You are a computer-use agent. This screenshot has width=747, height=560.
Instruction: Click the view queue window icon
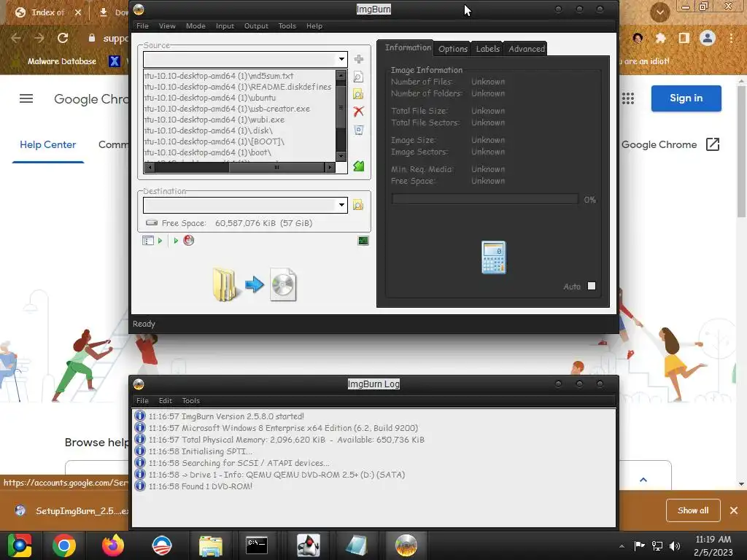(x=147, y=241)
